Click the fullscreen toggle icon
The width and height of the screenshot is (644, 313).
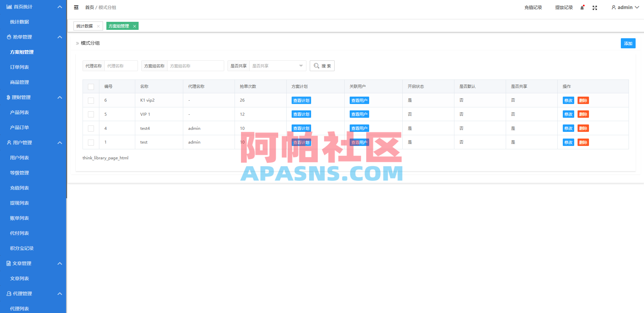pos(595,7)
